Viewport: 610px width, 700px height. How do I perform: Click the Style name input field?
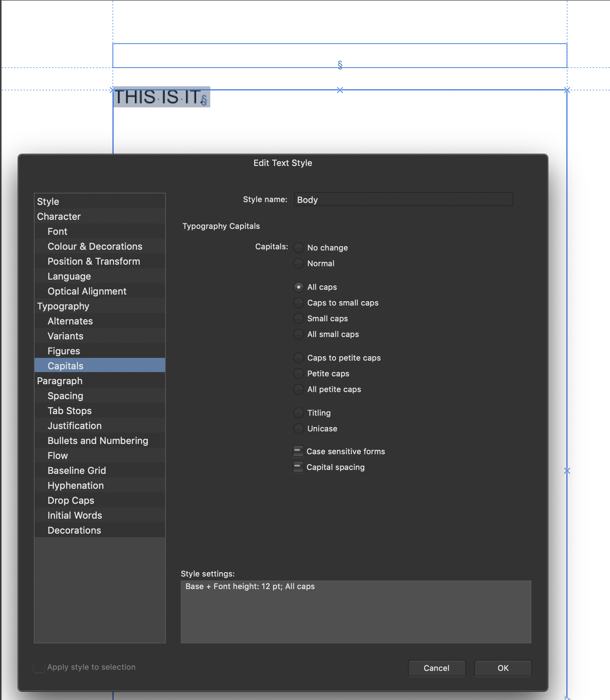click(x=403, y=199)
